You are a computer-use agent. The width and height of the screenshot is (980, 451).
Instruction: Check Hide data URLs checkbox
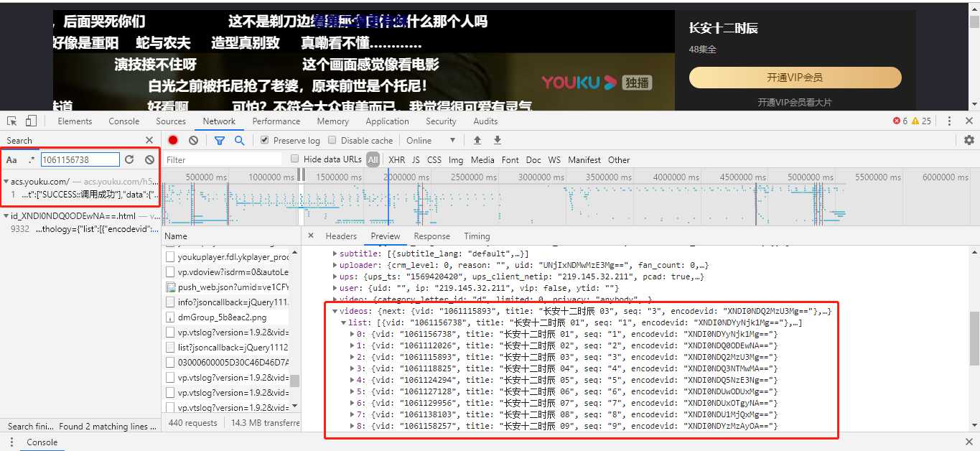coord(295,159)
